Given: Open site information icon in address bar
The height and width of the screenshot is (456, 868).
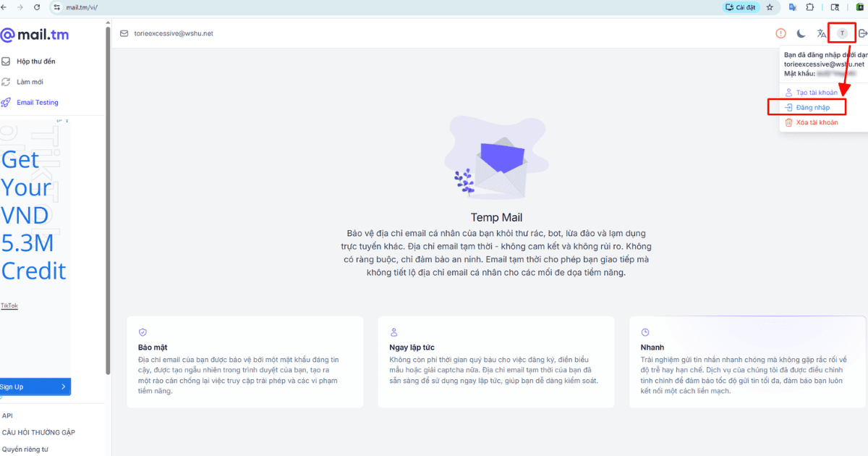Looking at the screenshot, I should pos(57,7).
